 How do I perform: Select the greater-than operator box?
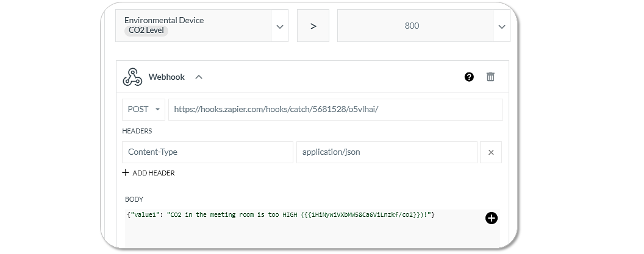tap(313, 26)
